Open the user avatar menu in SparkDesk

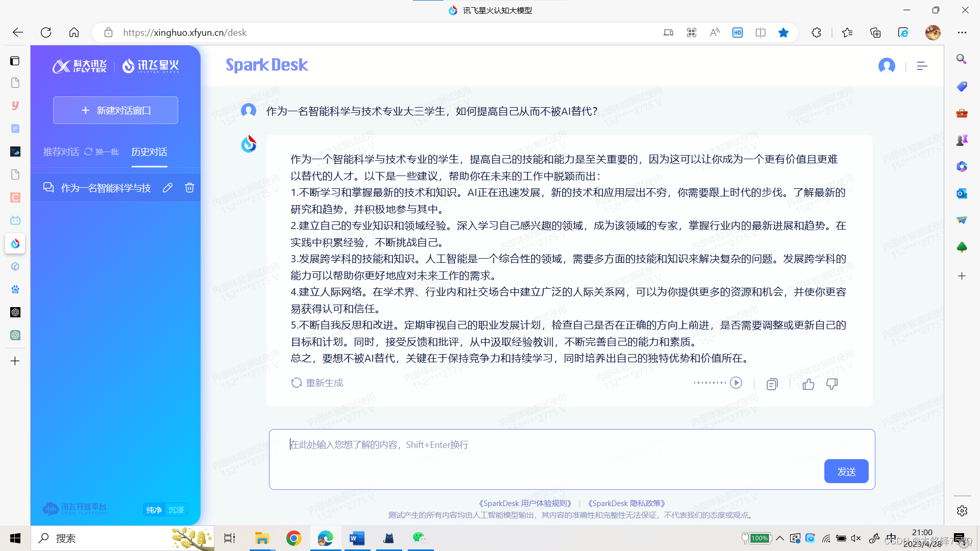point(887,66)
